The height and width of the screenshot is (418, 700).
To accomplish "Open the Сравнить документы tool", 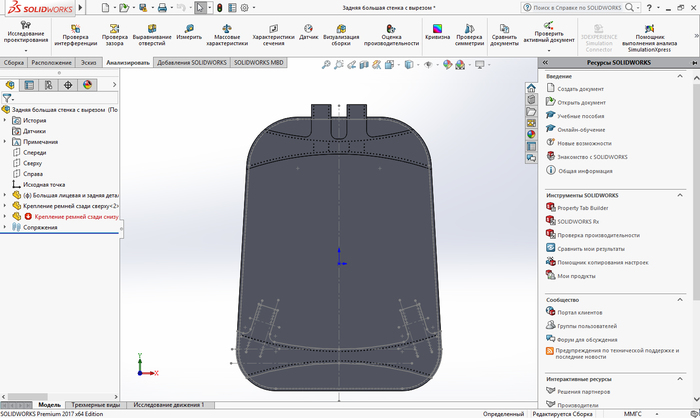I will [505, 33].
